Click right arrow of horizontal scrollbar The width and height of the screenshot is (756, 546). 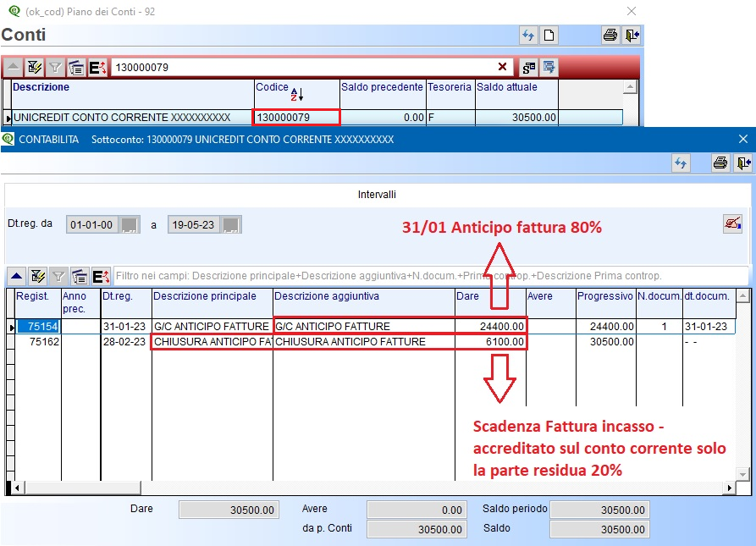(x=730, y=488)
